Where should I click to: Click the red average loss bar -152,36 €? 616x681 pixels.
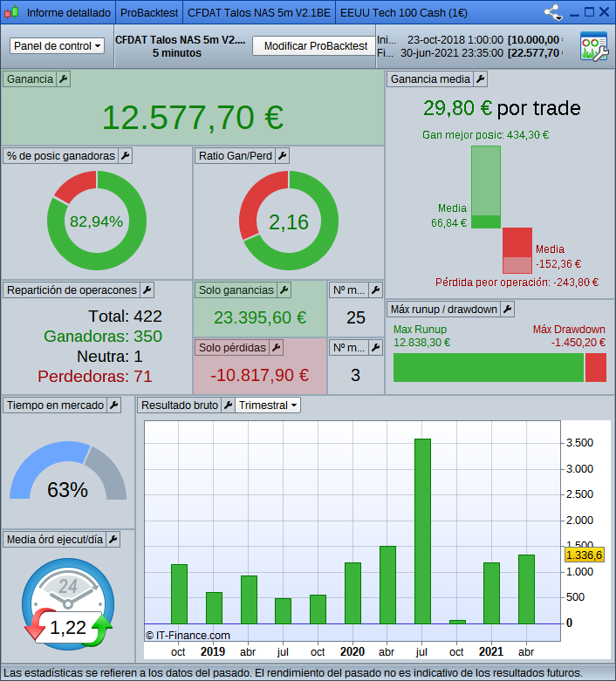tap(517, 242)
